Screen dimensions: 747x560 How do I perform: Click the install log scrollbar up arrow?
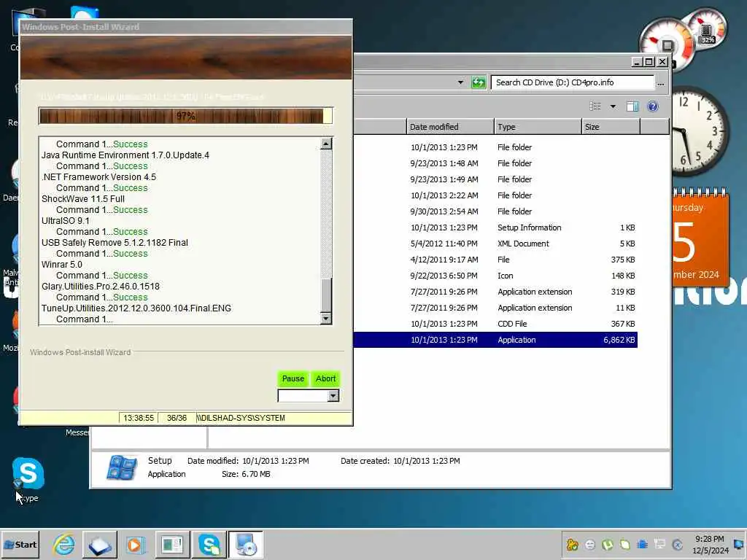[326, 144]
